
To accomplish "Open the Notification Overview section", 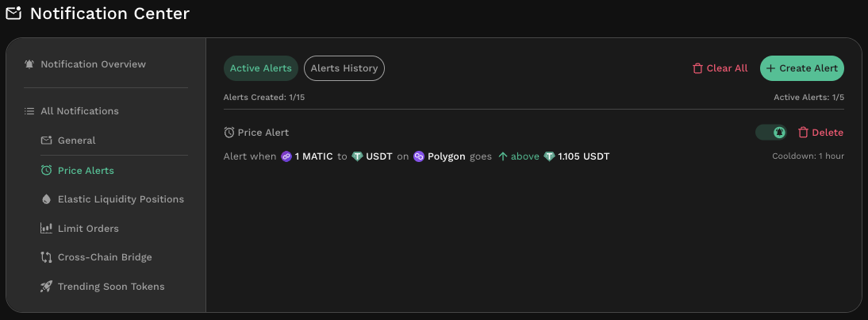I will [x=93, y=64].
